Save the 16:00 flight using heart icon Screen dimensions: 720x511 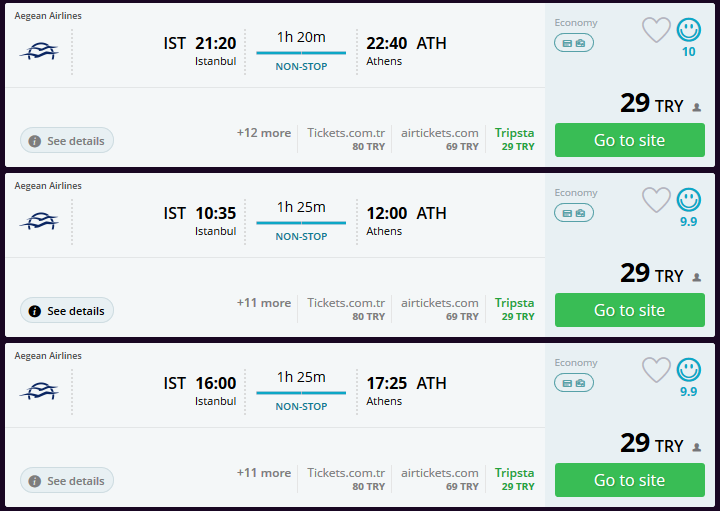pyautogui.click(x=656, y=371)
